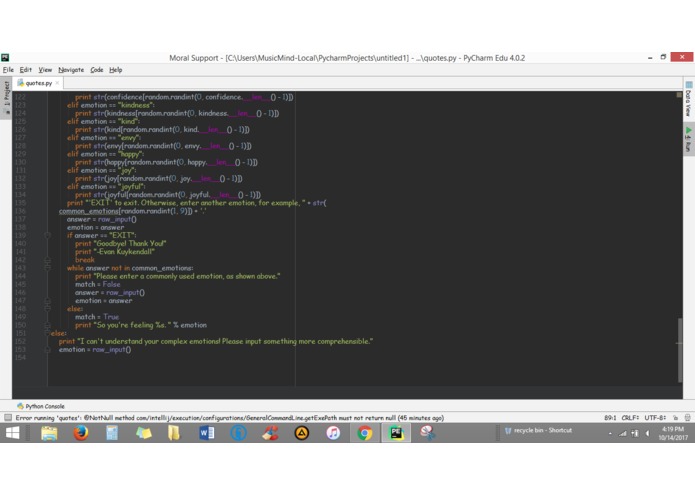Switch to Google Chrome in the taskbar
Viewport: 695px width, 494px height.
tap(365, 433)
